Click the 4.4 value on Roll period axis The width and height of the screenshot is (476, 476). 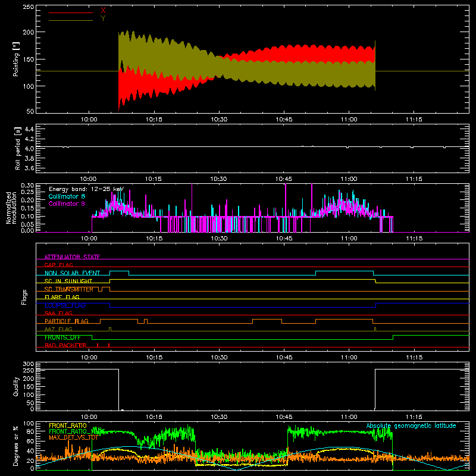(29, 129)
